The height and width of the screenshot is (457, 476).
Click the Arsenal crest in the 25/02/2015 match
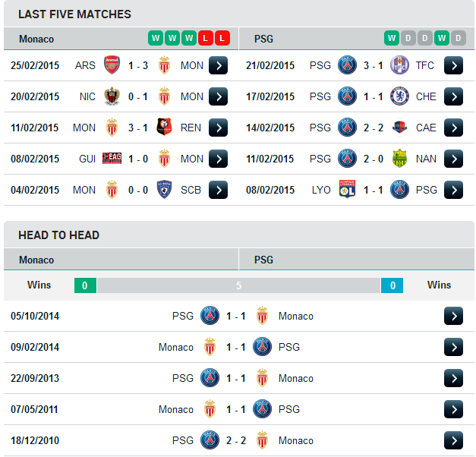pos(112,65)
